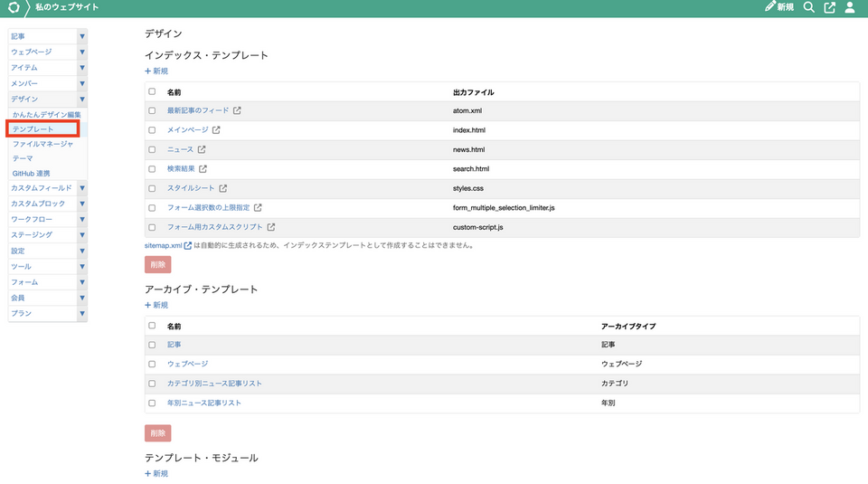Select the ウェブページ archive template checkbox
Image resolution: width=868 pixels, height=484 pixels.
coord(152,365)
